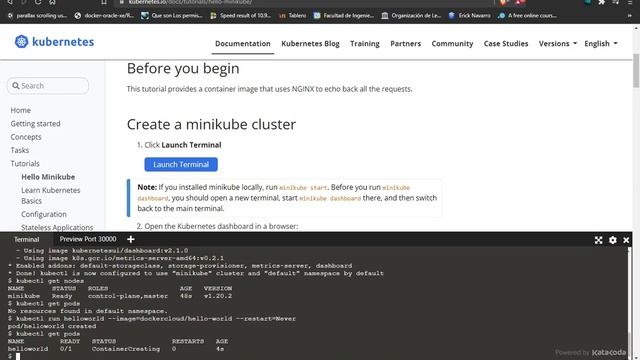Click 'pod/helloworld created' terminal line
Viewport: 640px width, 360px height.
[52, 326]
